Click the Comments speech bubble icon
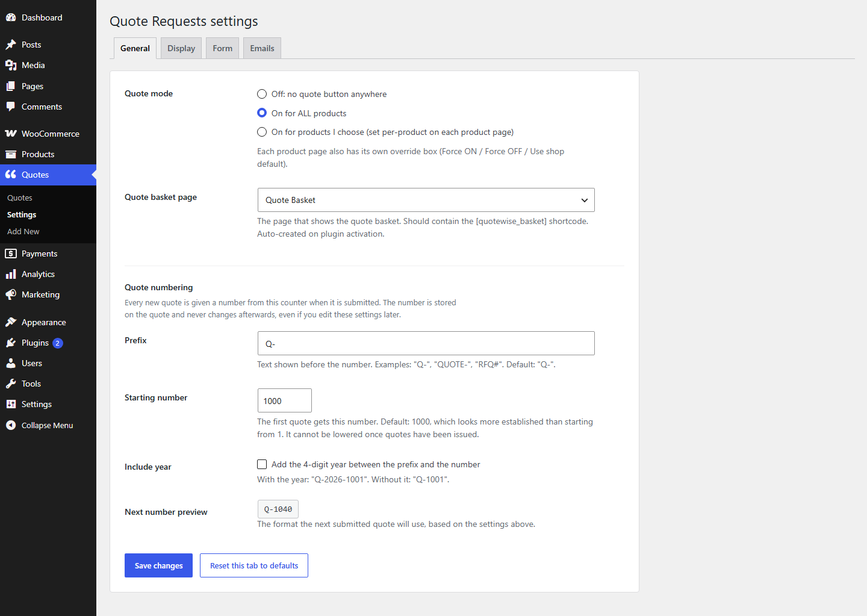The width and height of the screenshot is (867, 616). (x=11, y=107)
